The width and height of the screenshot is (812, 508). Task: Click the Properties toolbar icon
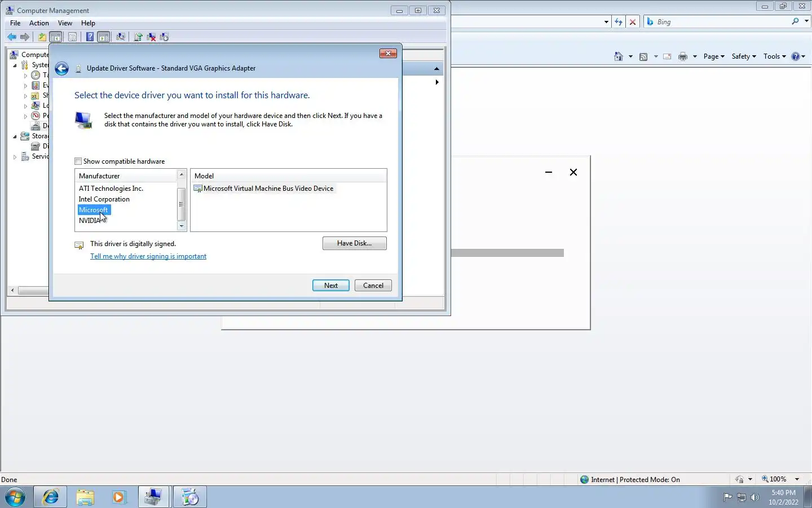point(72,37)
